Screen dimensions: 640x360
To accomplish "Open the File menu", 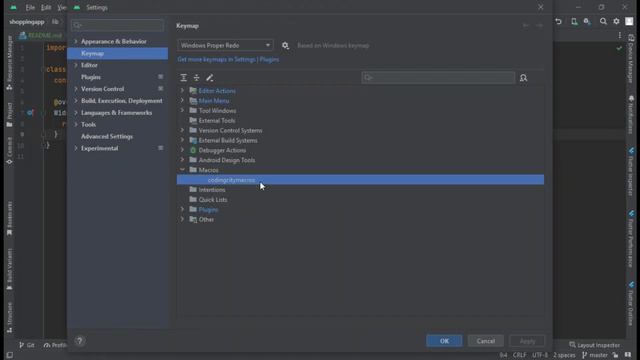I will click(x=30, y=7).
